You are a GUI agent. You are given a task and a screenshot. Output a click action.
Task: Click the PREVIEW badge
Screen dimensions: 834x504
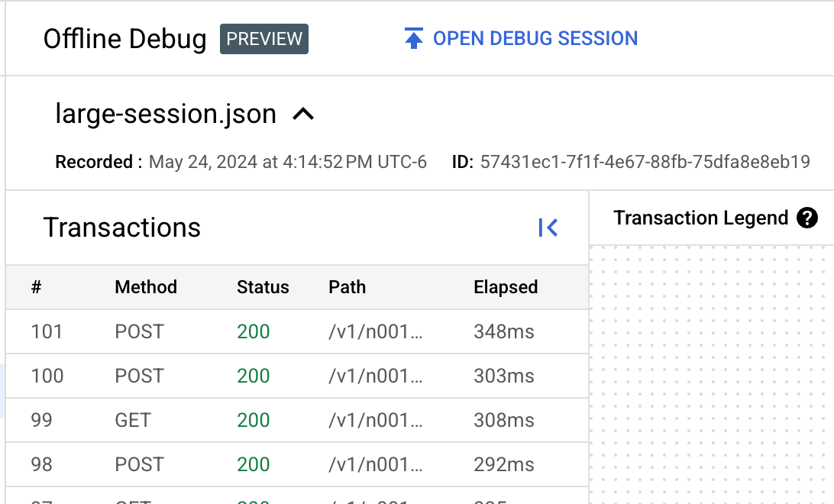click(264, 39)
